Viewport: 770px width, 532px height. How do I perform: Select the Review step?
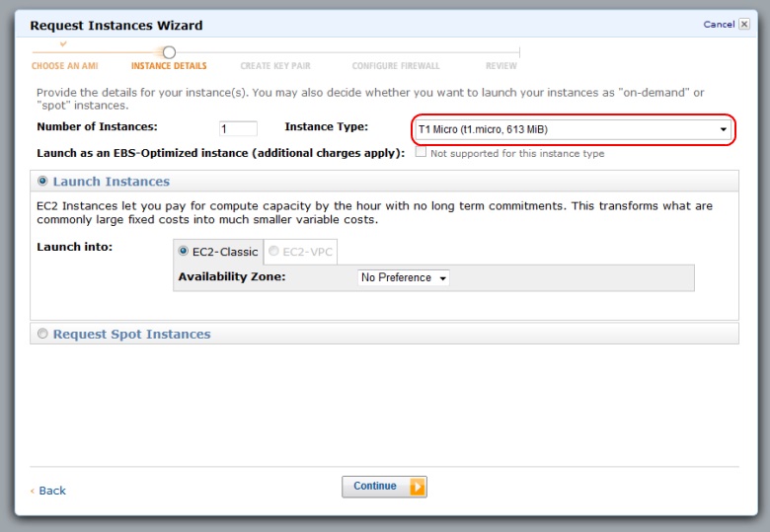click(501, 66)
